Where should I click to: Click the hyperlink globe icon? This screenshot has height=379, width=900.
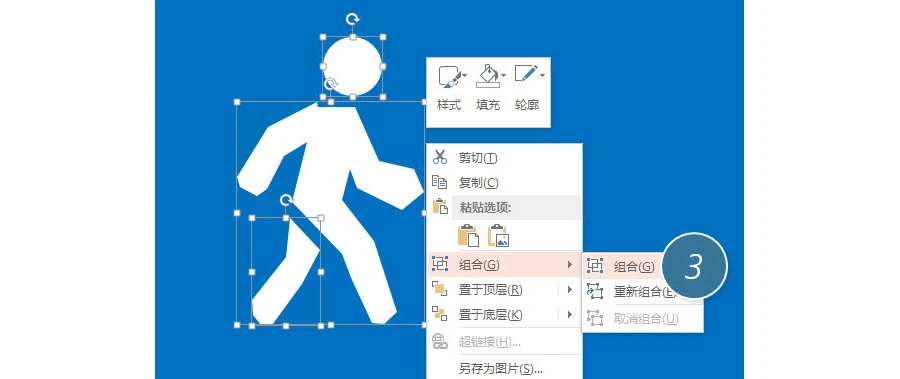click(440, 342)
